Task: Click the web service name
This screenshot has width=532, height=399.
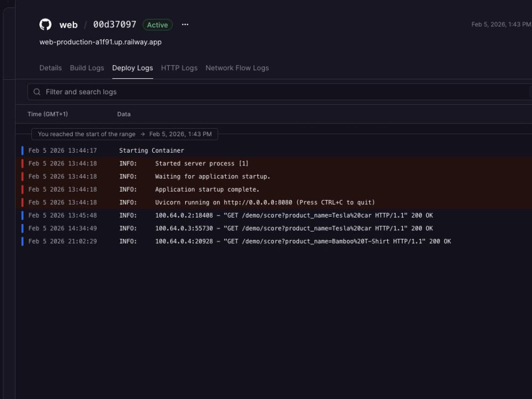Action: 69,25
